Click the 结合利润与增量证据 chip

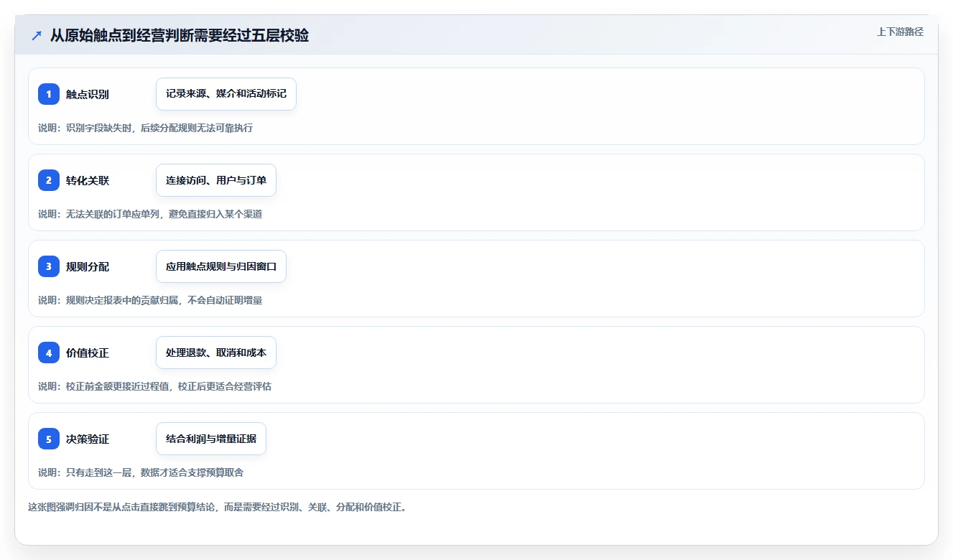pyautogui.click(x=211, y=439)
